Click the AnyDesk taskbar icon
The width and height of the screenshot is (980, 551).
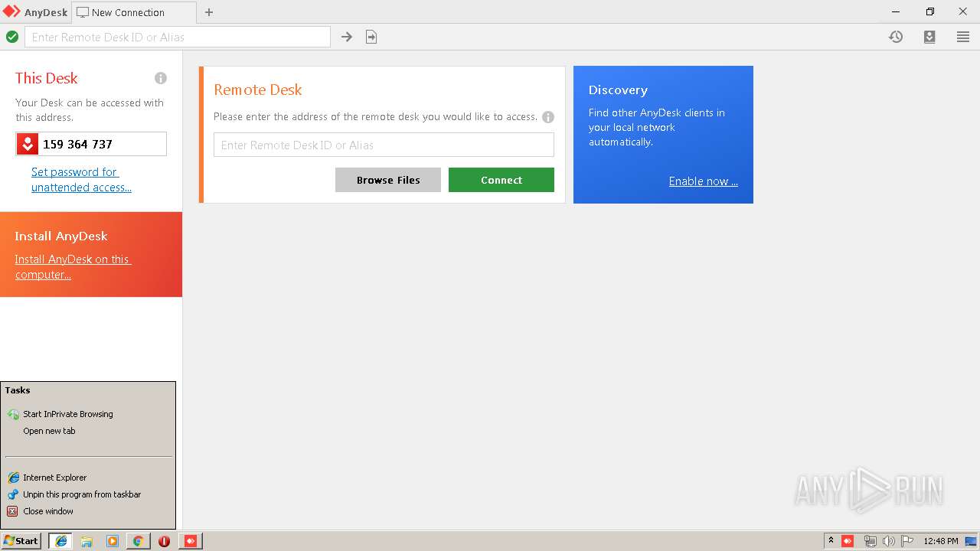190,541
